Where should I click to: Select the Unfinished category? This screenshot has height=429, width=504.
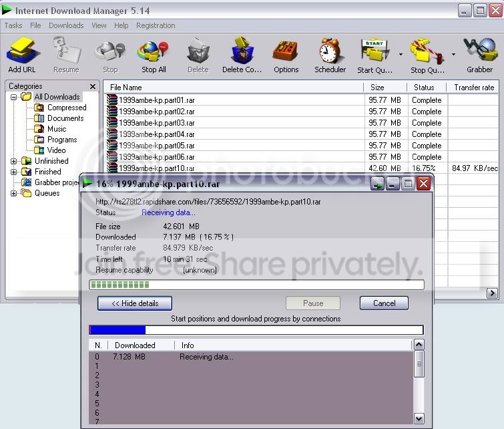(x=51, y=161)
